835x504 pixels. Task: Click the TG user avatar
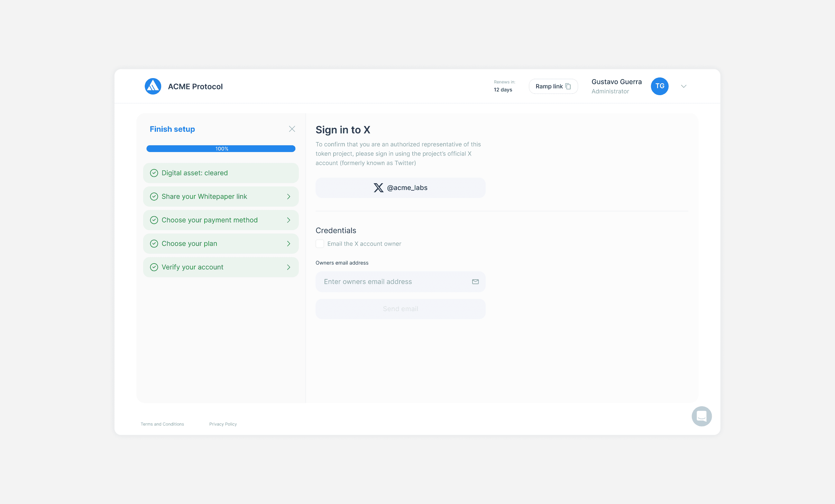(659, 86)
